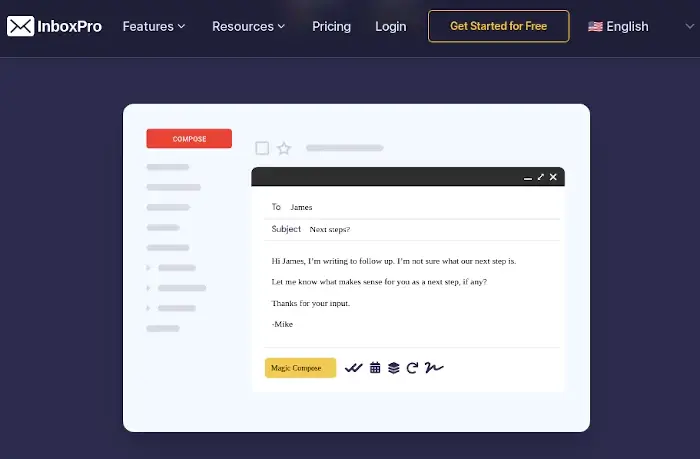Minimize the compose window
The width and height of the screenshot is (700, 459).
[x=528, y=178]
